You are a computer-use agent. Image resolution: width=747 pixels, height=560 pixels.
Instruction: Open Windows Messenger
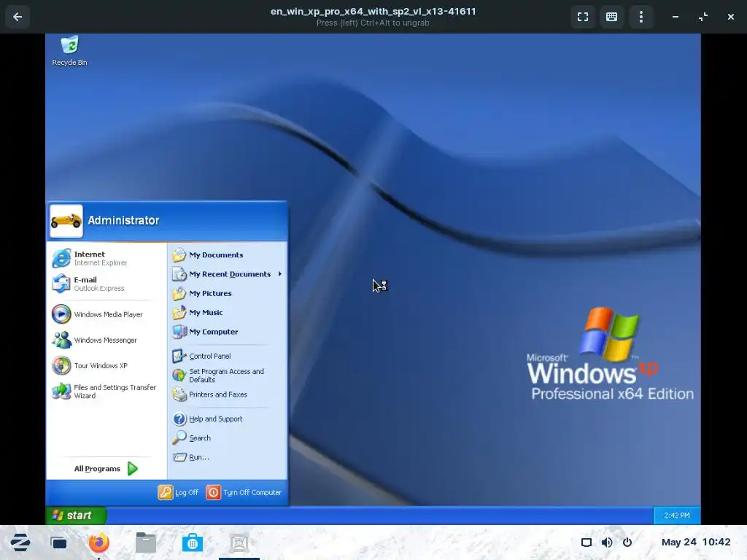click(107, 340)
